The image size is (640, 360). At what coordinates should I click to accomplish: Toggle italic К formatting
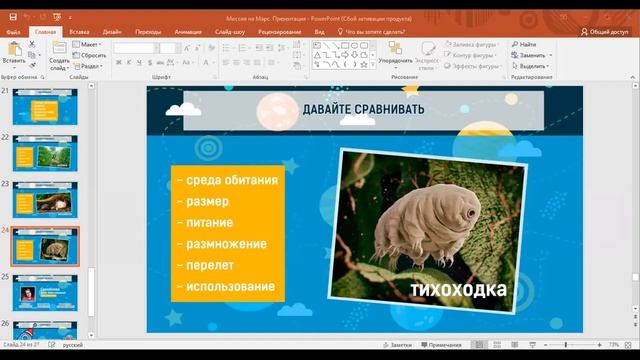(129, 62)
